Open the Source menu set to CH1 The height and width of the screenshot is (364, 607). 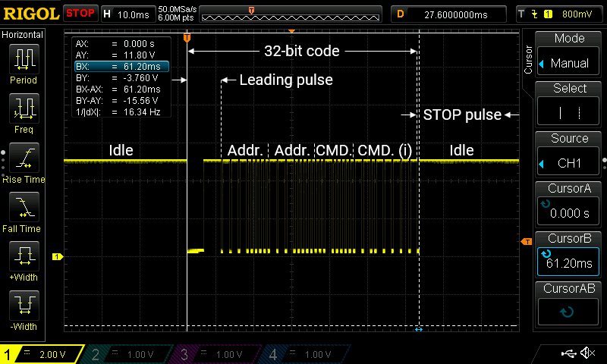tap(570, 154)
